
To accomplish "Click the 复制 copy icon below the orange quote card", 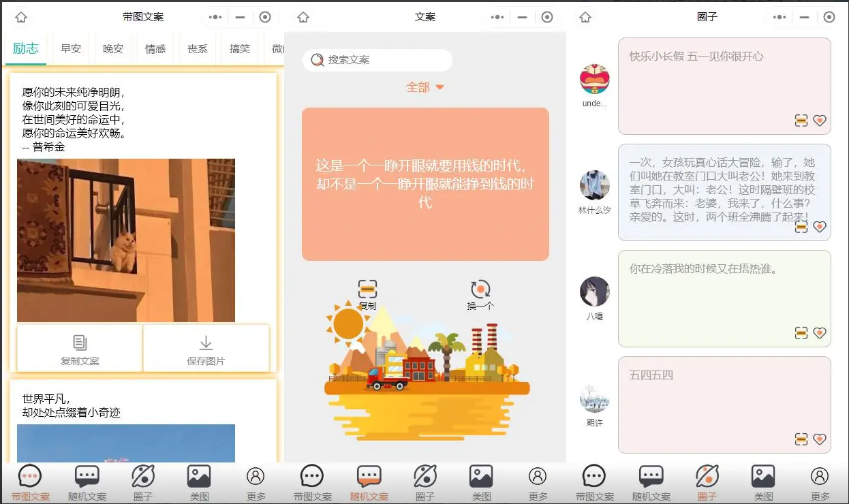I will click(x=367, y=289).
